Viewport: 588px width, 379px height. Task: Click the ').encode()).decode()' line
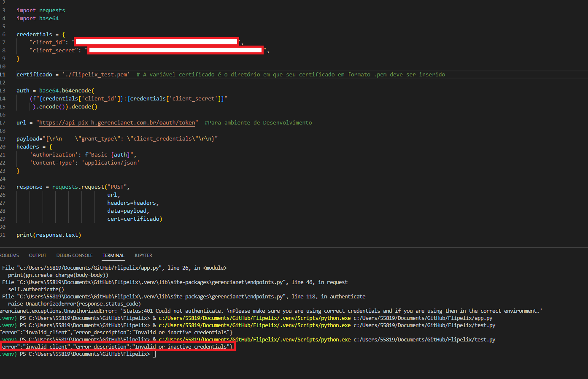(x=65, y=107)
